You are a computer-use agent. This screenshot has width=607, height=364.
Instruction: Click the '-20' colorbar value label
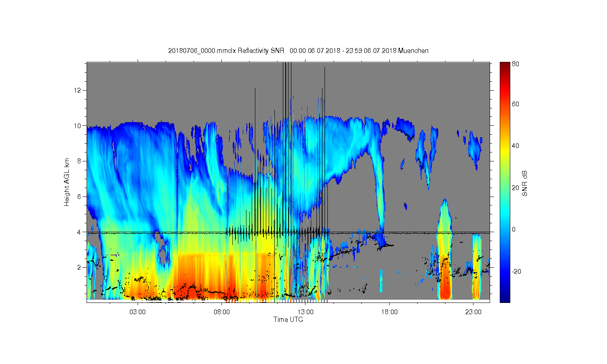[516, 271]
